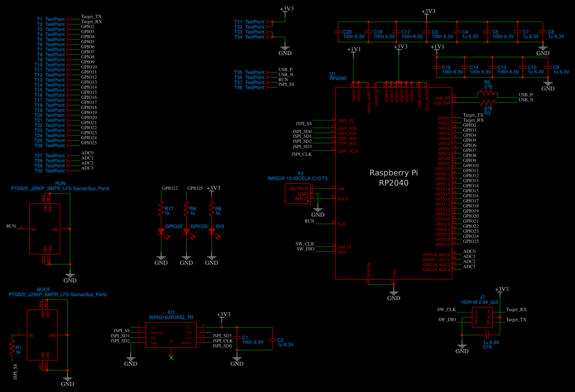Click the Target_RX net label right of J7

click(516, 310)
